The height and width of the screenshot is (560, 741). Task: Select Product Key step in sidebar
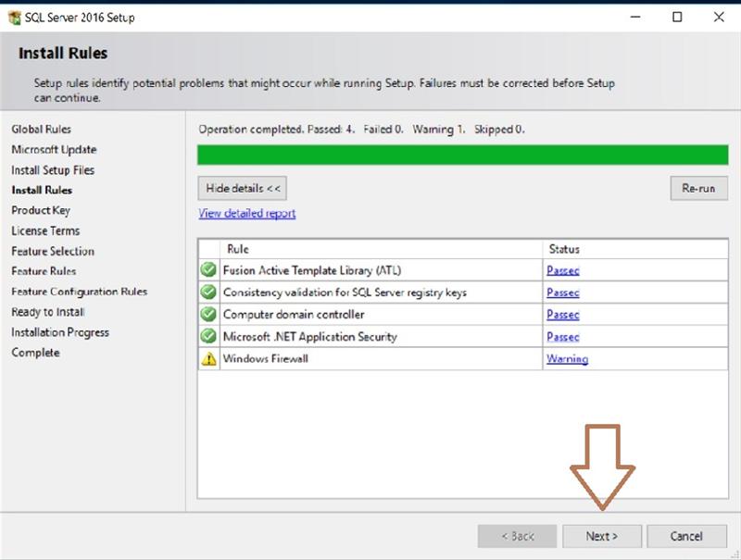41,211
